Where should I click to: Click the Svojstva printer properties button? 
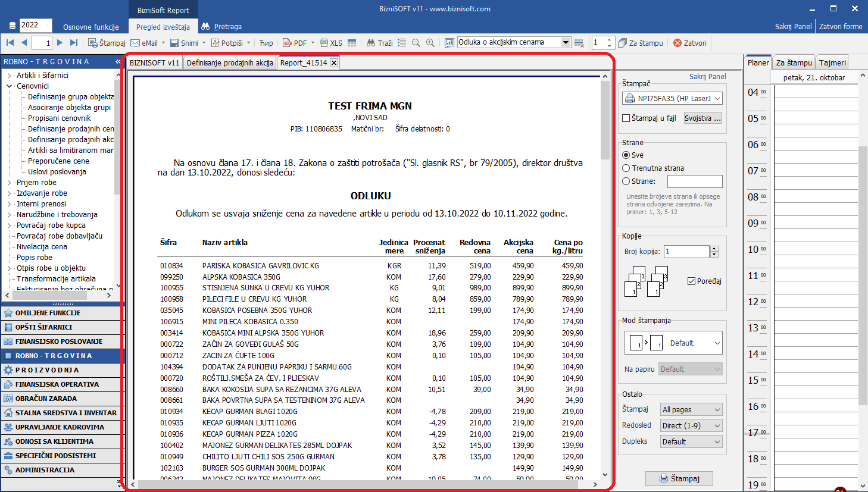pos(702,118)
